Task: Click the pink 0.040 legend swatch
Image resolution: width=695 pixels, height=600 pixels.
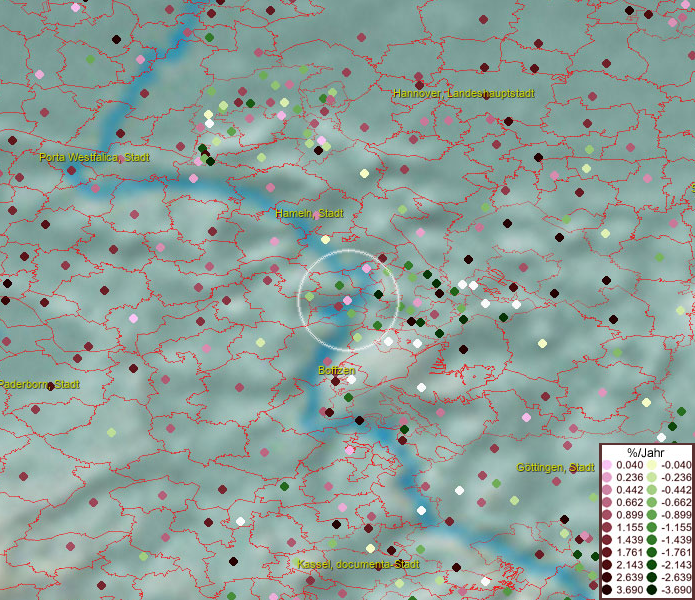Action: click(x=607, y=465)
